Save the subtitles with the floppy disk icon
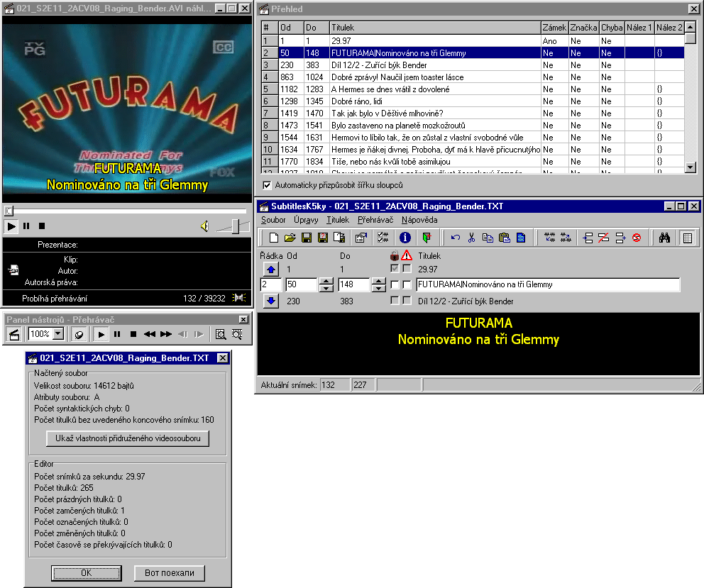The height and width of the screenshot is (588, 704). click(306, 238)
